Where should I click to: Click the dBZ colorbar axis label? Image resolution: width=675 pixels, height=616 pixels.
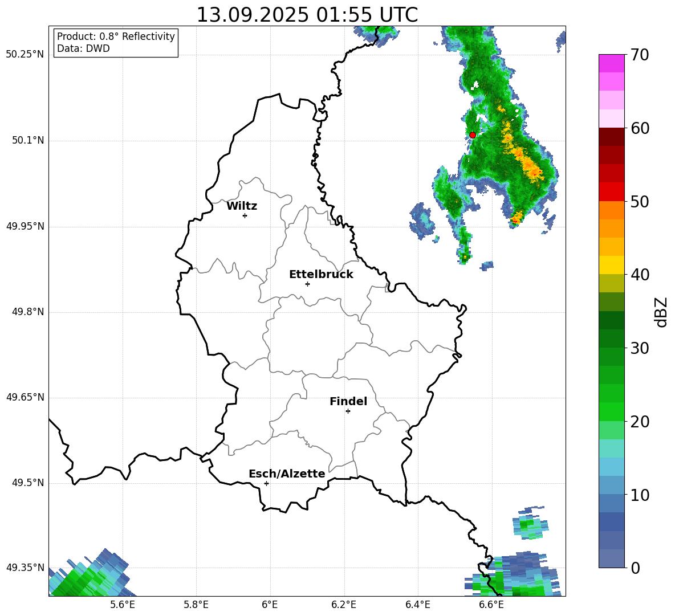tap(660, 312)
